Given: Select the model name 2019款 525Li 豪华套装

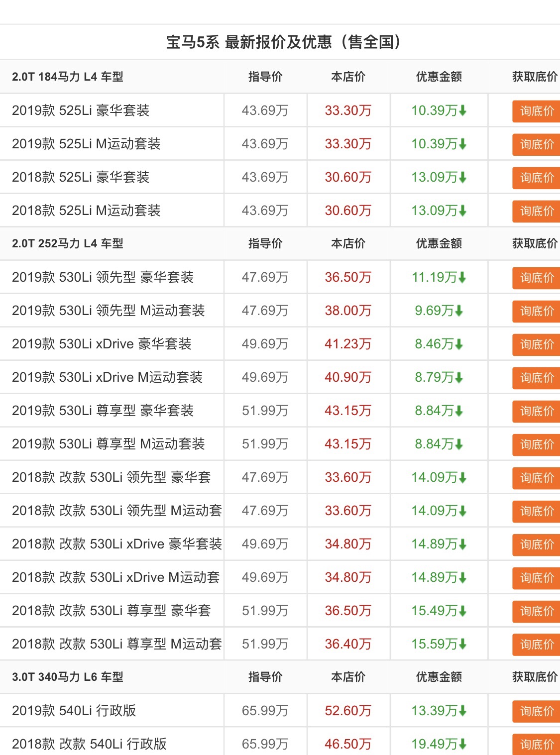Looking at the screenshot, I should tap(81, 110).
